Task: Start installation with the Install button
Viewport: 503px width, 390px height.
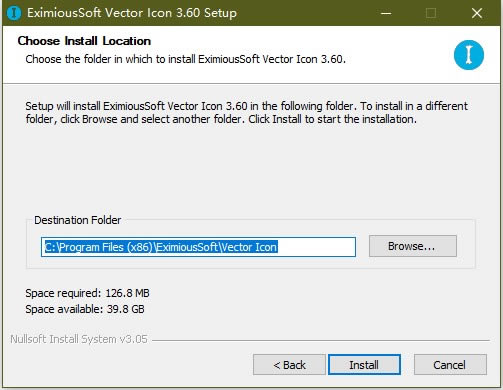Action: click(x=364, y=365)
